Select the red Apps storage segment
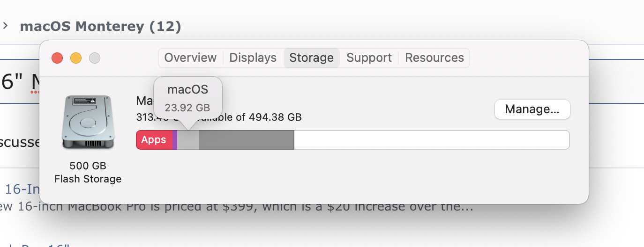The height and width of the screenshot is (247, 644). click(154, 140)
